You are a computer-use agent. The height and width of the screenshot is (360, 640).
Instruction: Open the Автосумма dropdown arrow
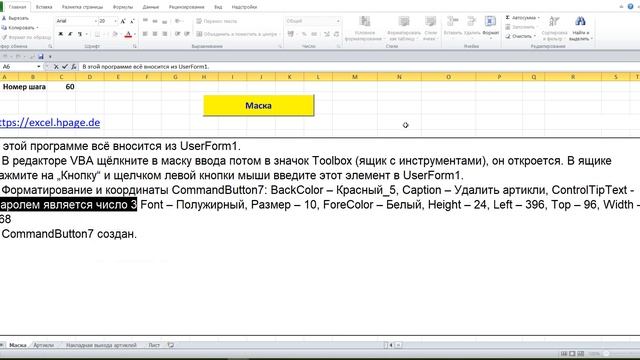click(538, 18)
